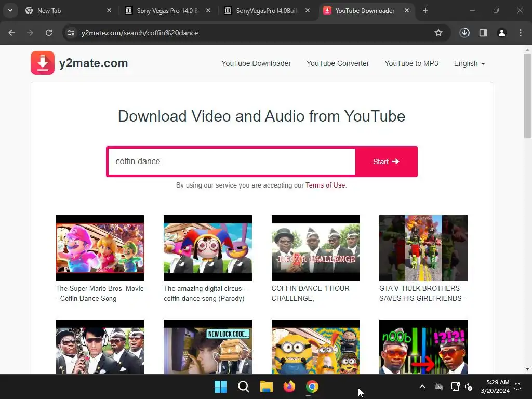Click Chrome icon in taskbar

312,387
